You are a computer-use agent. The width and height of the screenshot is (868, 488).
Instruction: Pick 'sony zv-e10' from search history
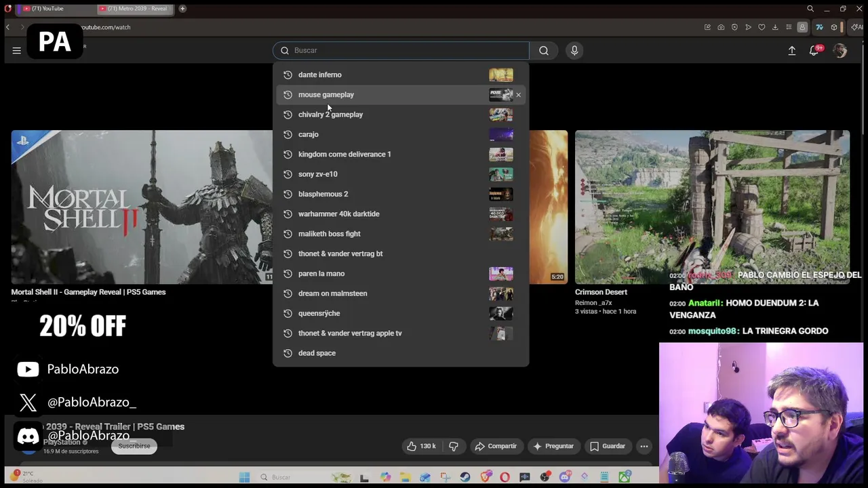tap(401, 174)
